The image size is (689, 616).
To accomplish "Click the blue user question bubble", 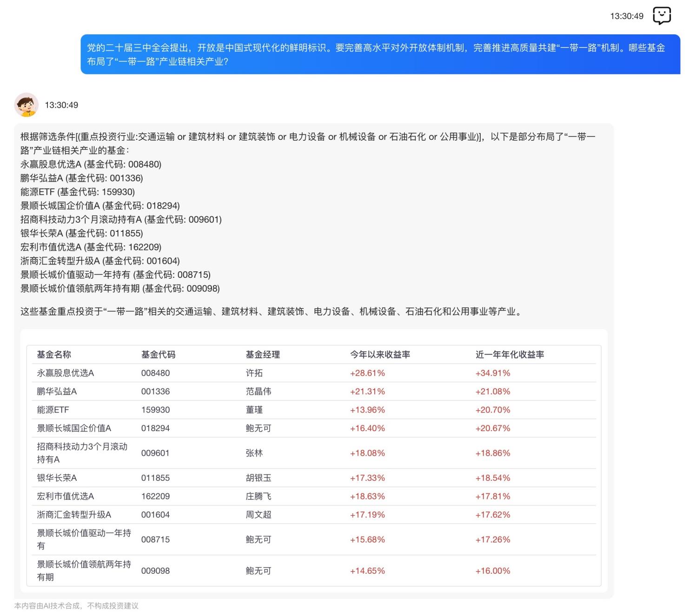I will [x=380, y=54].
